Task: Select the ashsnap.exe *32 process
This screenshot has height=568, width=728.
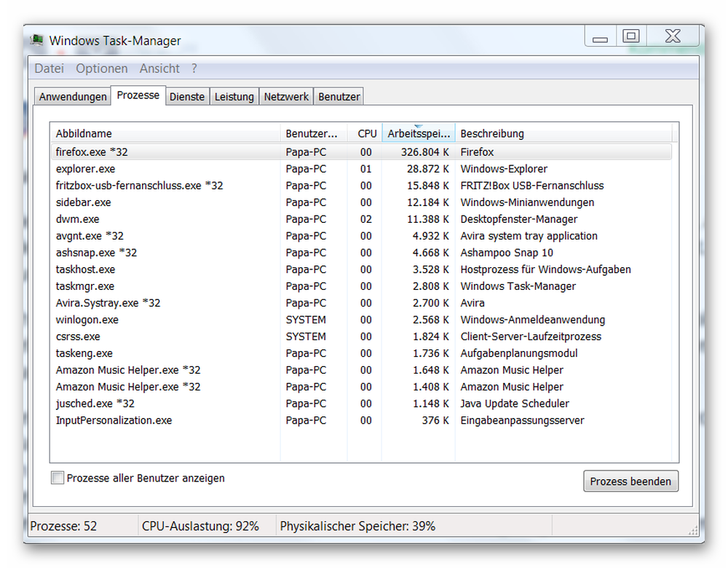Action: click(361, 252)
